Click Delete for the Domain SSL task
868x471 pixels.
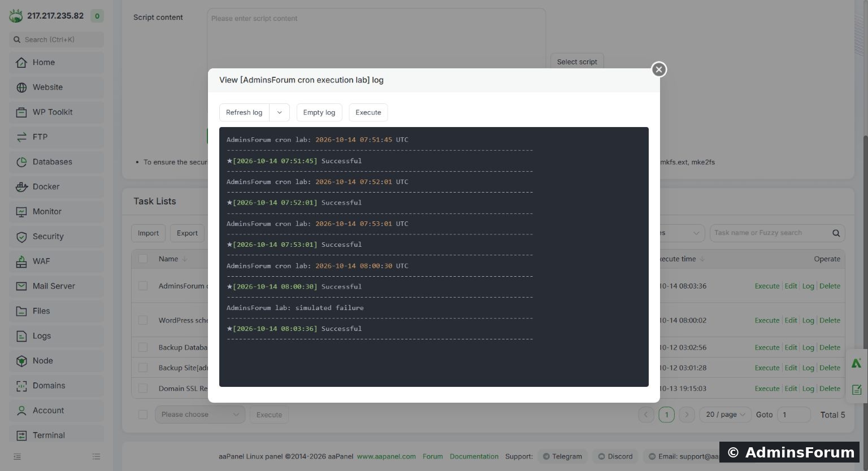coord(830,389)
